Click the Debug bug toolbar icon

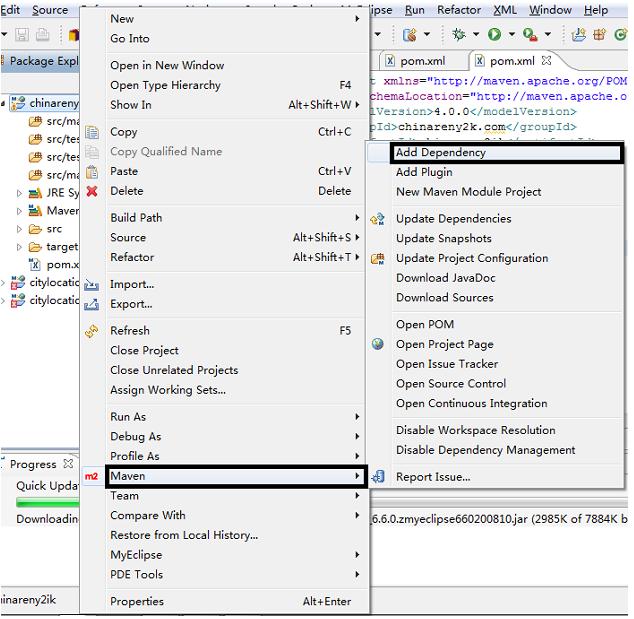[459, 34]
